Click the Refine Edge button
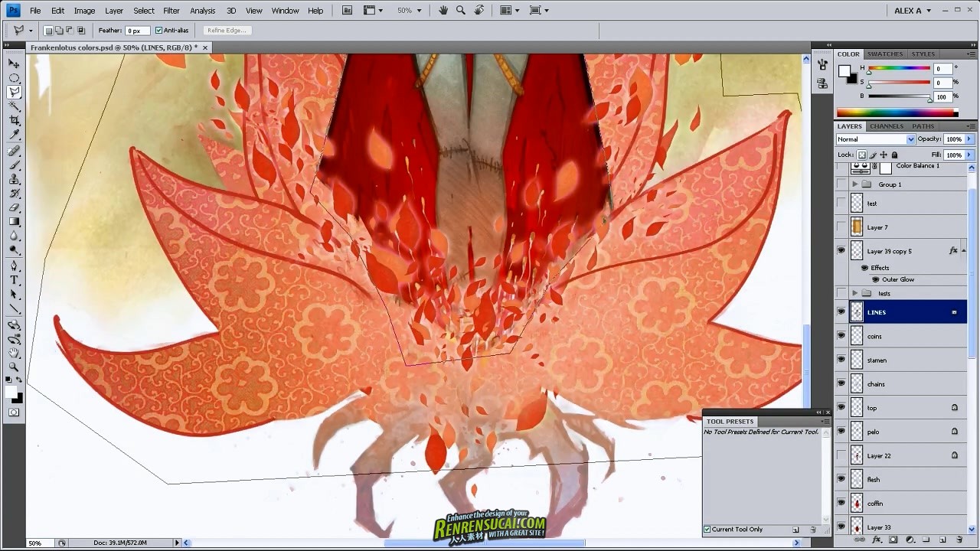This screenshot has width=980, height=551. (226, 31)
